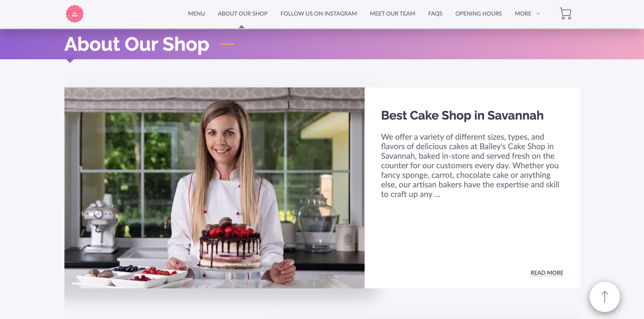The height and width of the screenshot is (319, 644).
Task: Click the active-page triangle under ABOUT OUR SHOP
Action: [242, 27]
